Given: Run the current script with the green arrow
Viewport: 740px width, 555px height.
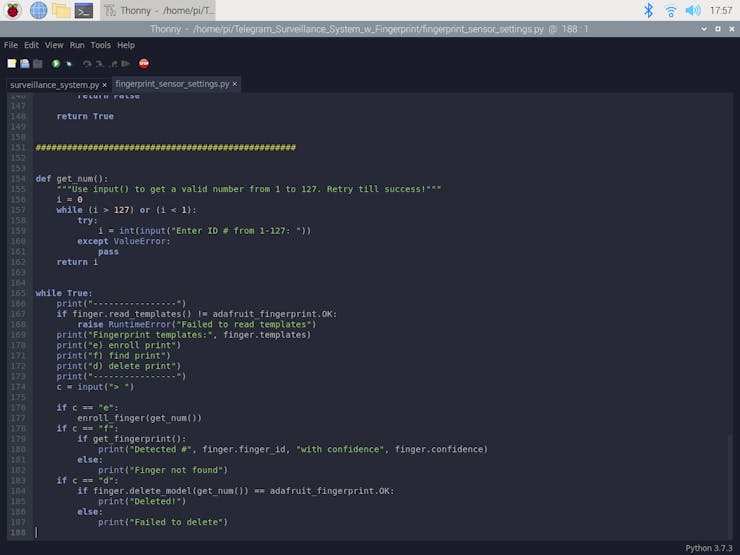Looking at the screenshot, I should [x=56, y=63].
